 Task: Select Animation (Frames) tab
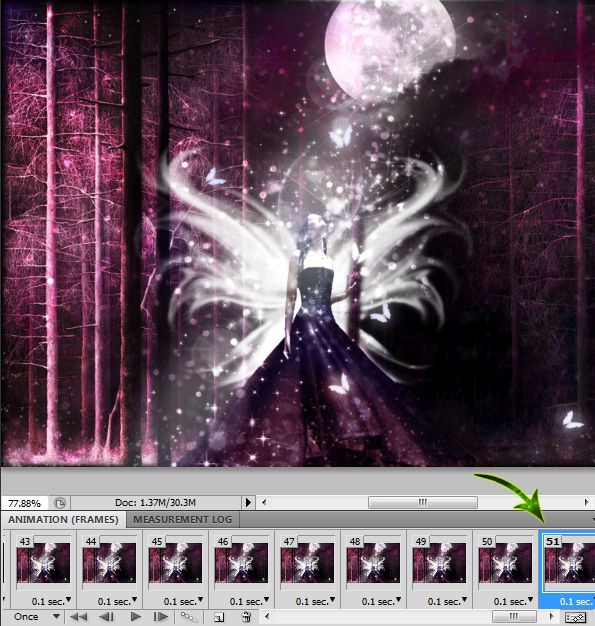tap(63, 519)
